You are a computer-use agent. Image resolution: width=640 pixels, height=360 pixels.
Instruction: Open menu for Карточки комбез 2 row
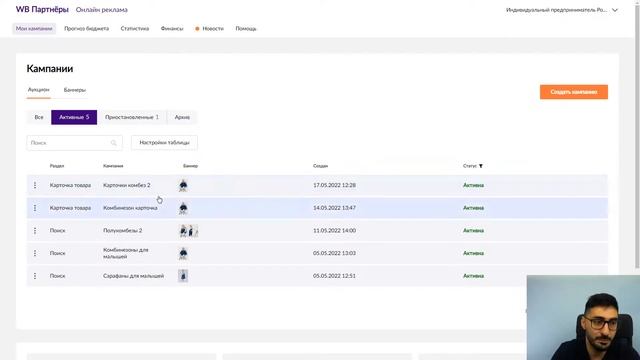(x=35, y=185)
